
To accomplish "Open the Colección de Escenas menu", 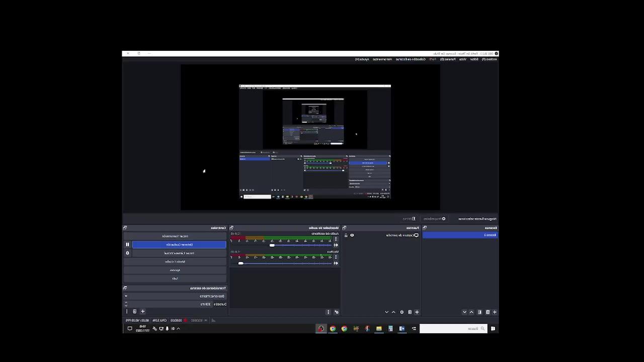I will [411, 59].
